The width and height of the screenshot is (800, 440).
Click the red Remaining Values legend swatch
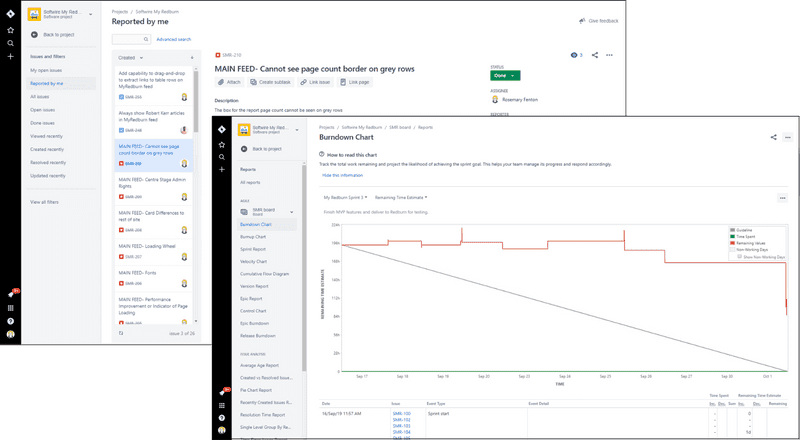tap(731, 243)
